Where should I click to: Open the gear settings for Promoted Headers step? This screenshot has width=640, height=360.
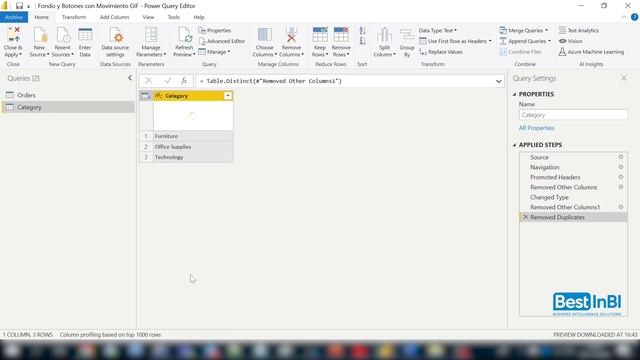click(621, 177)
